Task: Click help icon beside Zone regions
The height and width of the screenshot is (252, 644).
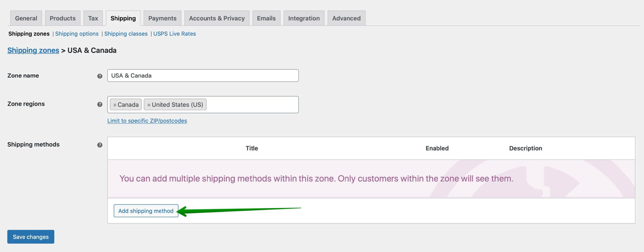Action: point(100,104)
